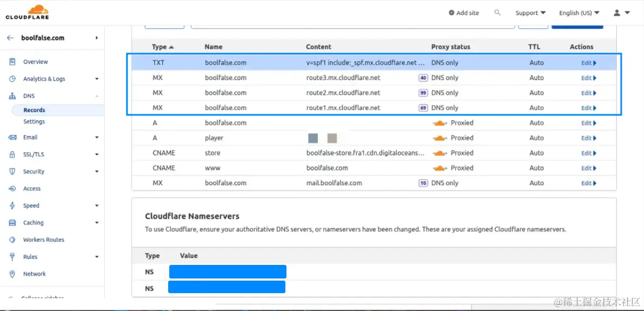
Task: Click the priority 99 badge for route2
Action: tap(423, 93)
